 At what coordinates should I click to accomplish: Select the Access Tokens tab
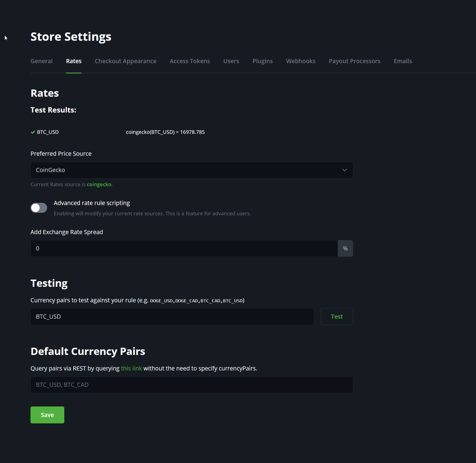point(190,61)
